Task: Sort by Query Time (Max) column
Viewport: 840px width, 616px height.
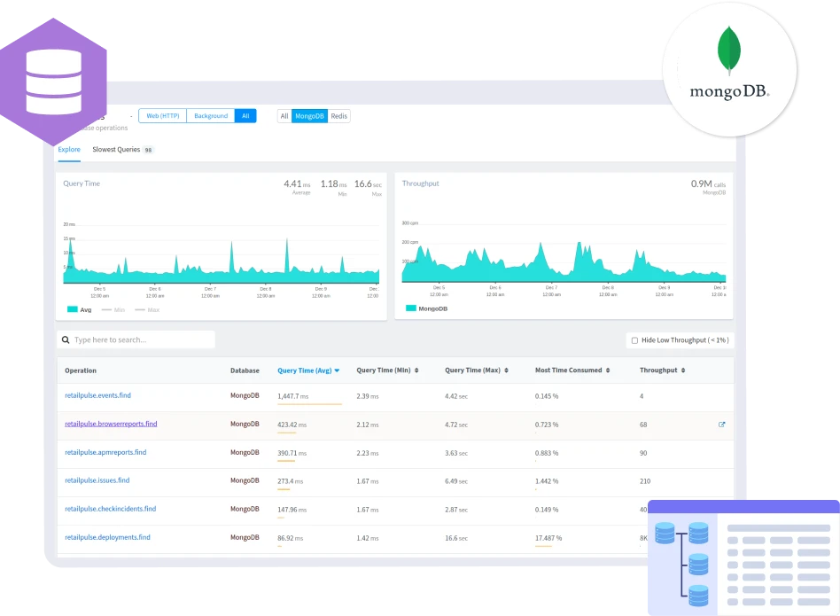Action: (477, 370)
